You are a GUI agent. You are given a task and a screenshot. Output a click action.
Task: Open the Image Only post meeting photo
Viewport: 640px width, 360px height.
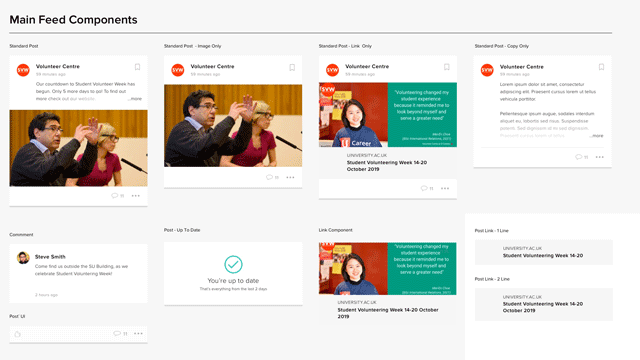[233, 125]
